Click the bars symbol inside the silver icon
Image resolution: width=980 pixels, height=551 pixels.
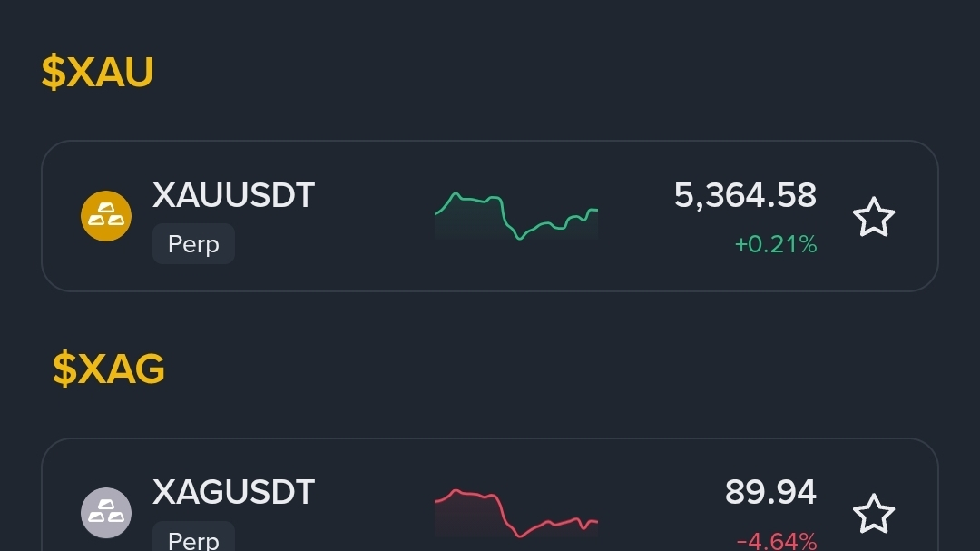pyautogui.click(x=106, y=511)
